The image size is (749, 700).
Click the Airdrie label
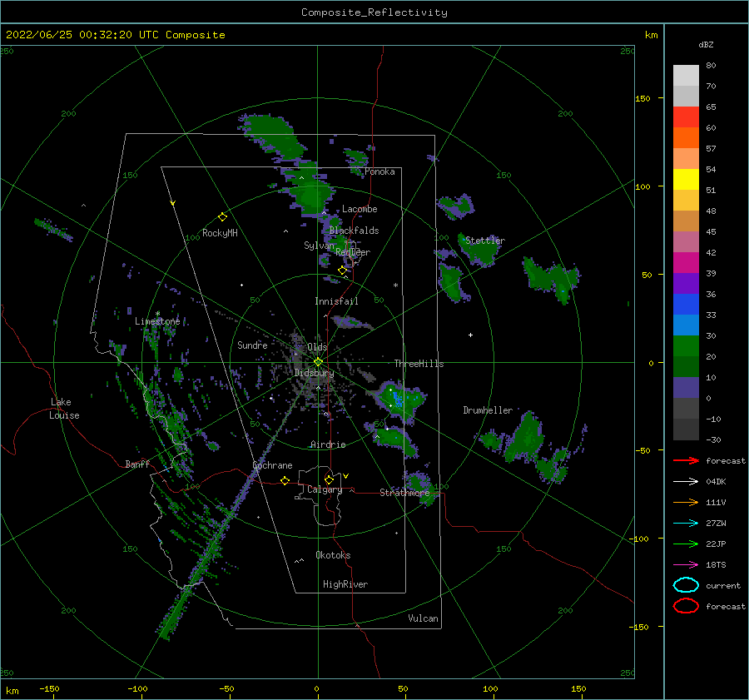click(328, 444)
